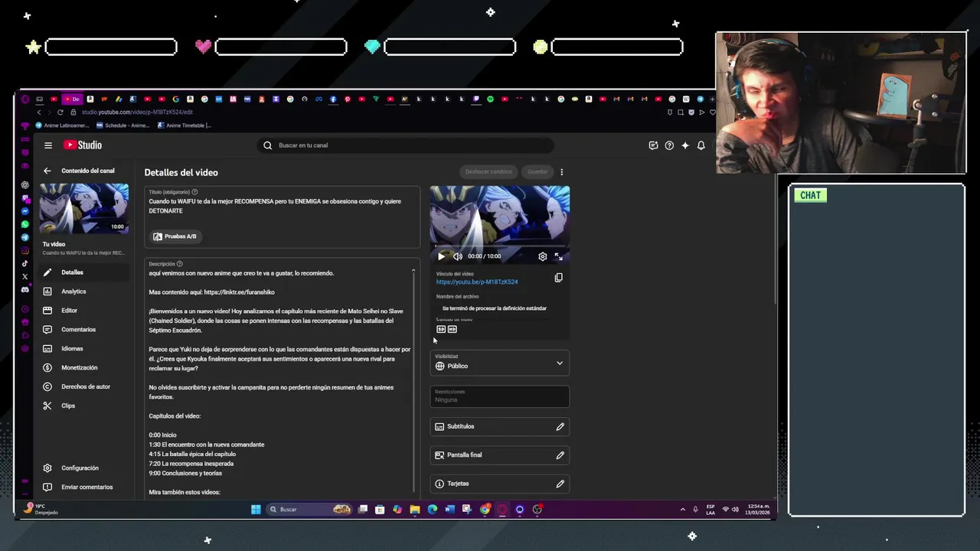Go back to Contenido del canal
The width and height of the screenshot is (980, 551).
click(x=47, y=171)
